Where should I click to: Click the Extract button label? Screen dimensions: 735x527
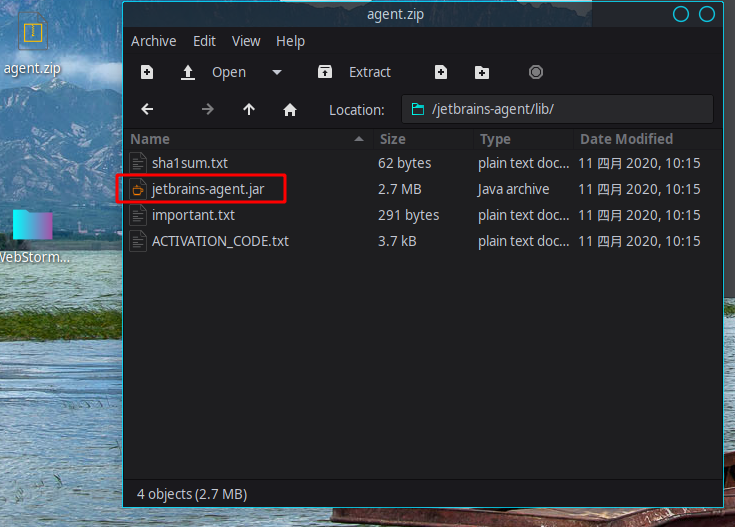pos(370,72)
